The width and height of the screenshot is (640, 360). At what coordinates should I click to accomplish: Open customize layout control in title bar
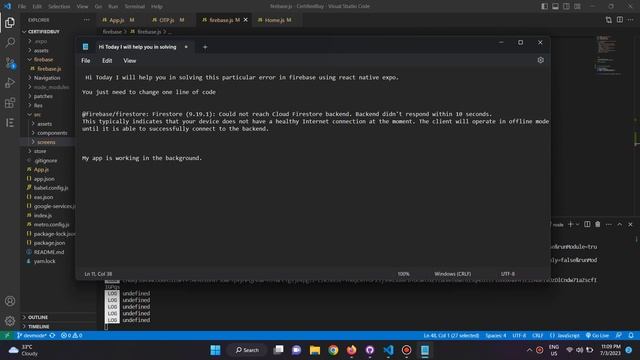577,6
